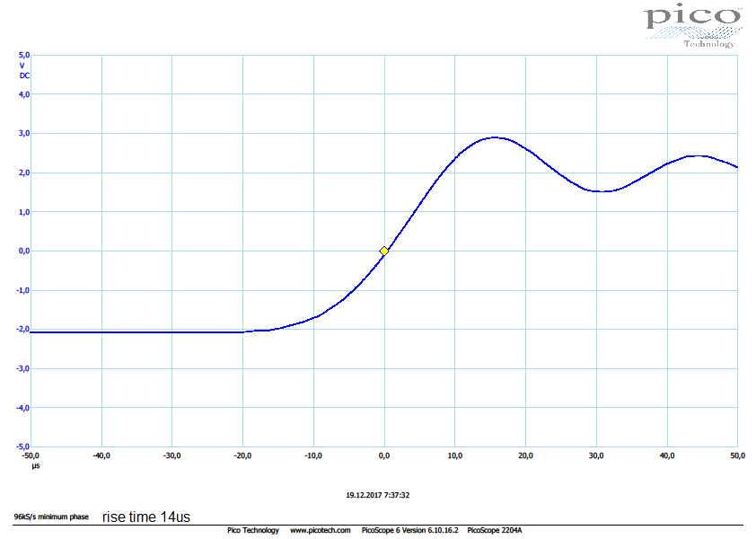
Task: Select the 'rise time 14us' annotation
Action: [x=146, y=517]
